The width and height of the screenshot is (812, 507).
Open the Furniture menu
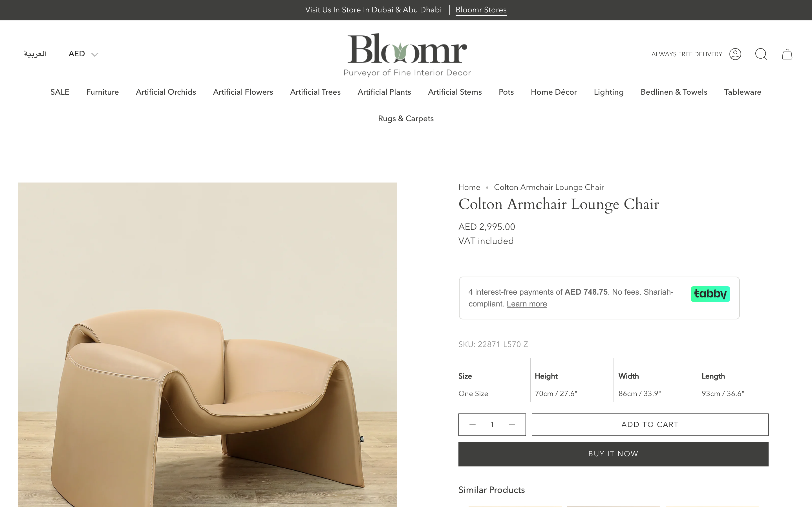pos(102,92)
